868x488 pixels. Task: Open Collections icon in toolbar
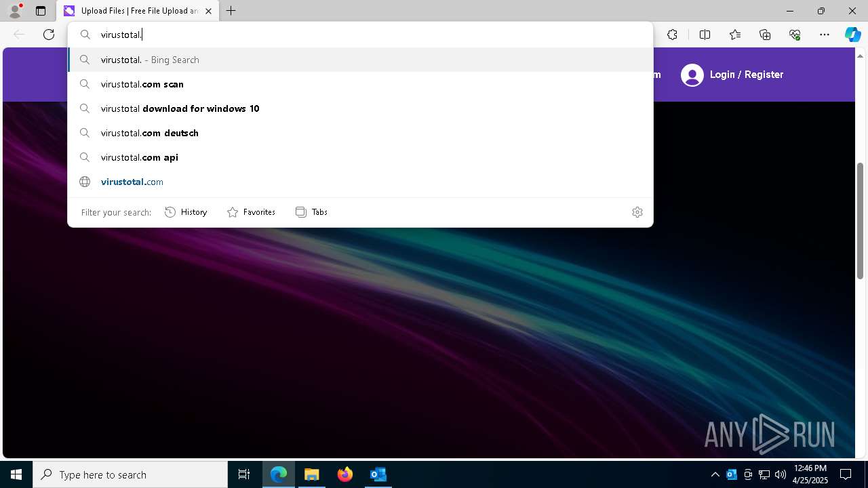pos(765,35)
